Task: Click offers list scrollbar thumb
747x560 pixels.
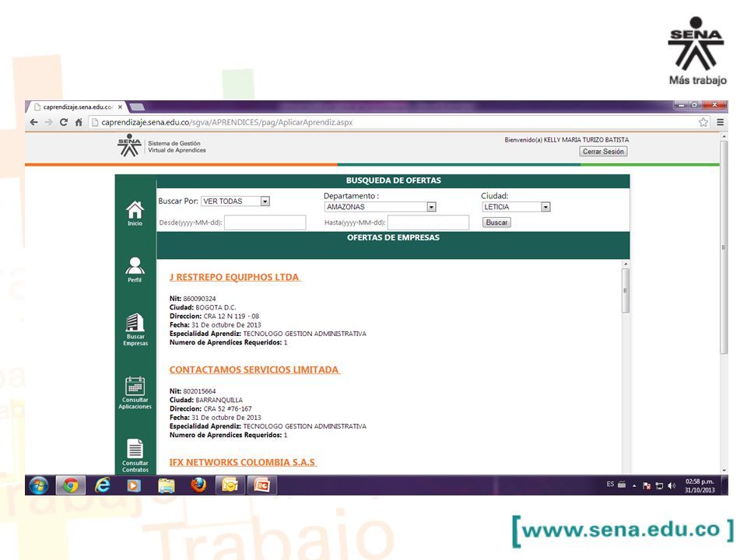Action: click(626, 290)
